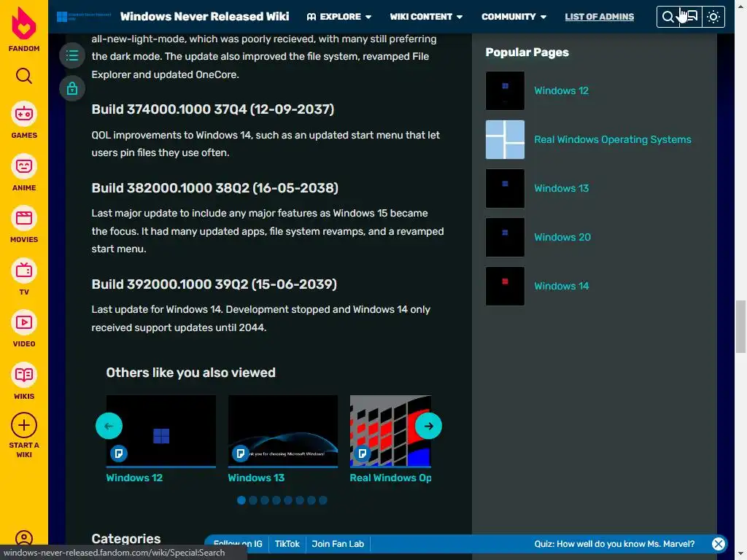This screenshot has height=560, width=747.
Task: Go to next carousel items arrow
Action: point(428,426)
